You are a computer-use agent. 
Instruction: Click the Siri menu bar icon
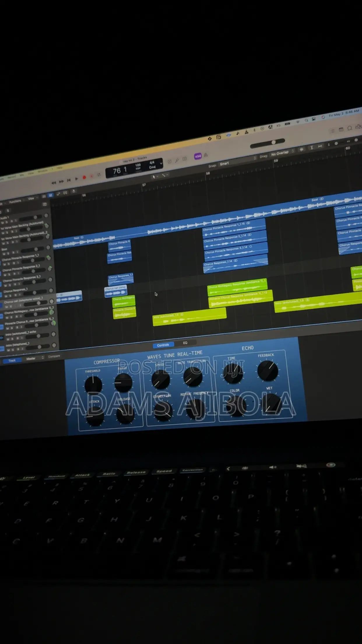tap(323, 117)
